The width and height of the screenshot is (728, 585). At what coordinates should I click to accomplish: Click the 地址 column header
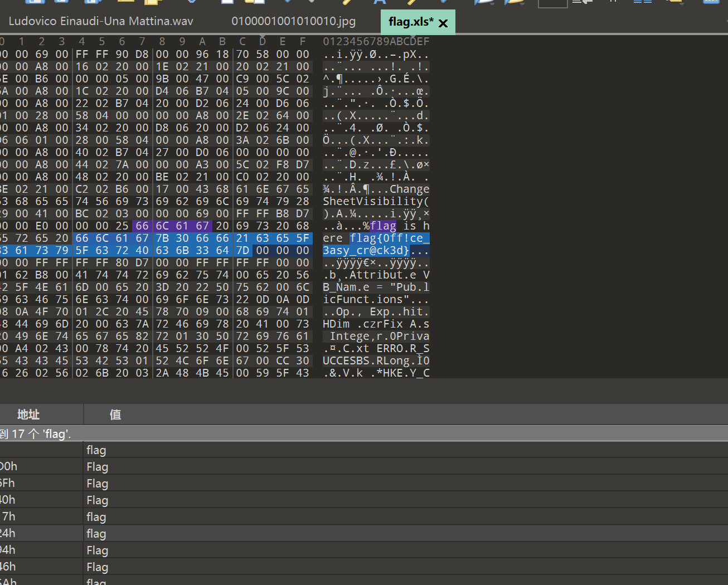pyautogui.click(x=28, y=415)
